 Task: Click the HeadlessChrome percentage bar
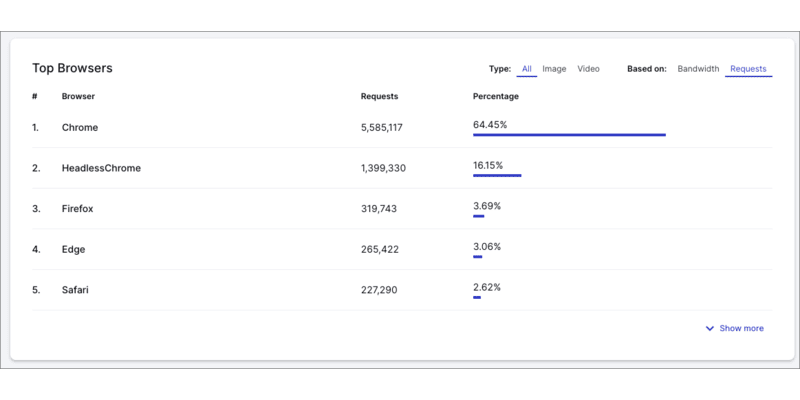click(x=497, y=176)
